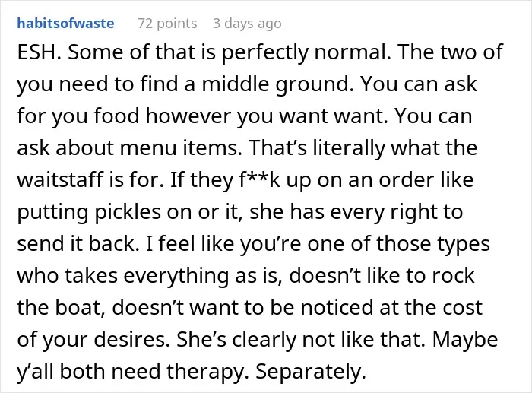This screenshot has width=532, height=393.
Task: Click the 3 days ago timestamp
Action: coord(247,24)
